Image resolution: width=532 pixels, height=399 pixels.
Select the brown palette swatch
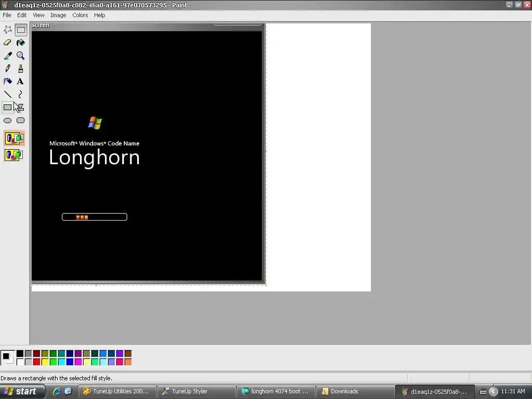click(128, 353)
